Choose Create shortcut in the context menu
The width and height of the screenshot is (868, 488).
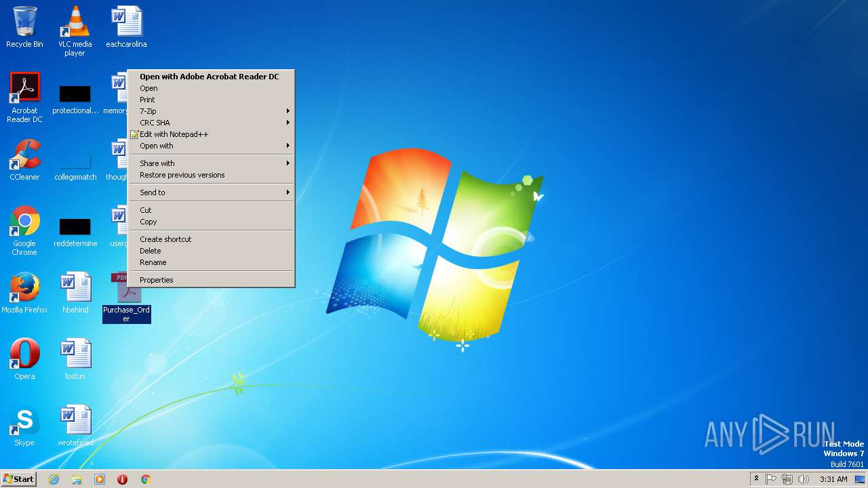(212, 239)
